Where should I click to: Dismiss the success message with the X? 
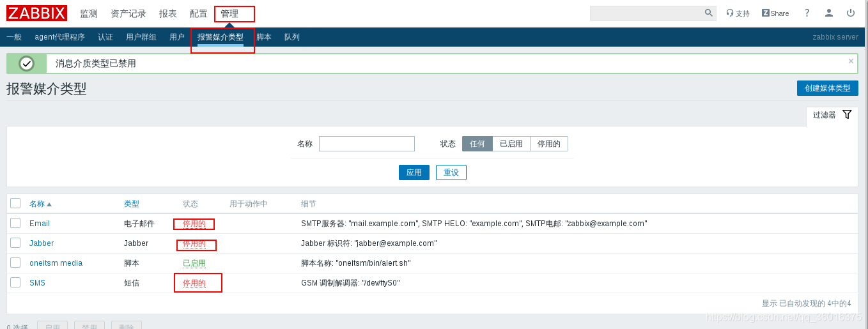point(851,61)
